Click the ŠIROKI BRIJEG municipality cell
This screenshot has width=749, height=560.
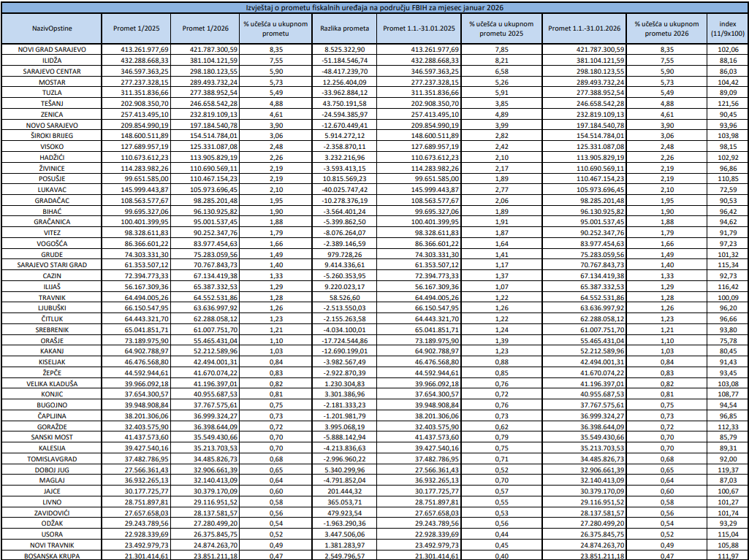tap(52, 137)
